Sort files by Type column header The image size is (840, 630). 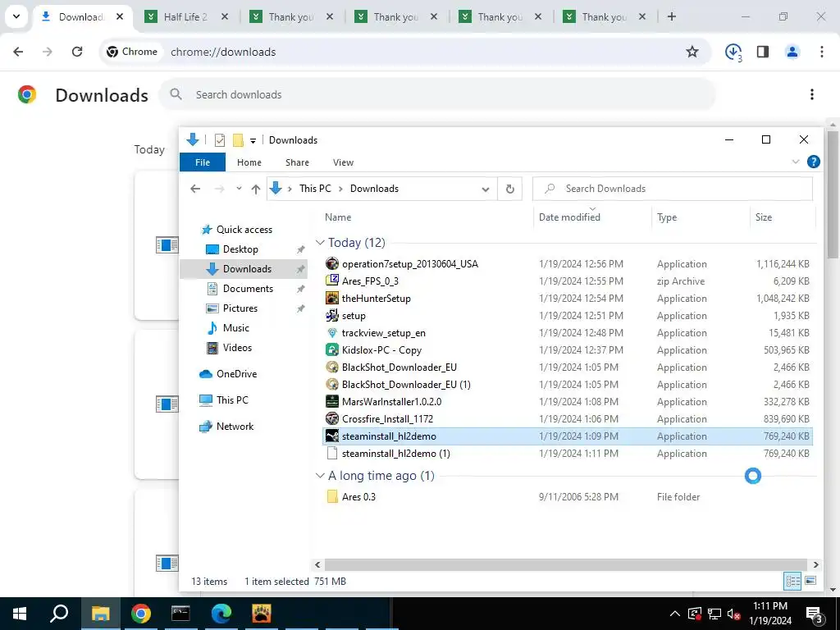pyautogui.click(x=666, y=217)
